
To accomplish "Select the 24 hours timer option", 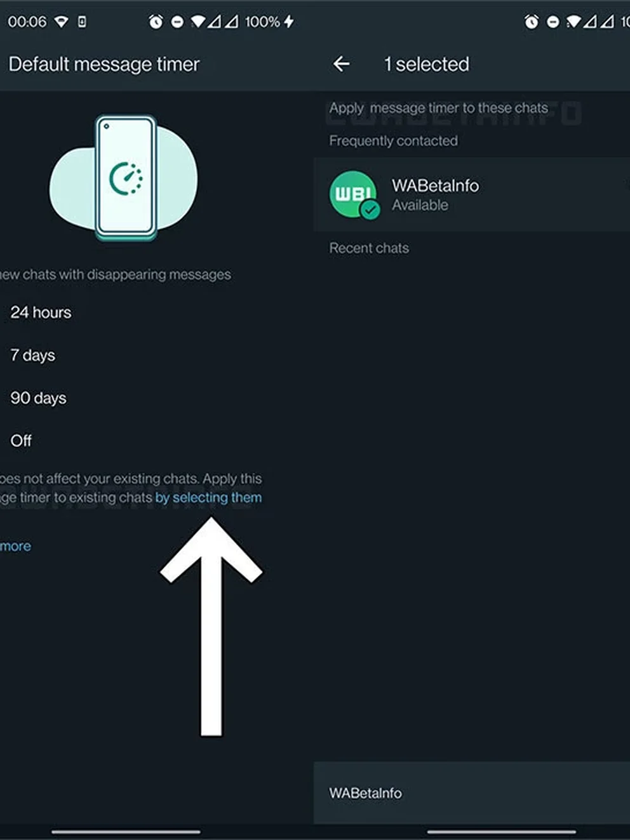I will point(41,312).
